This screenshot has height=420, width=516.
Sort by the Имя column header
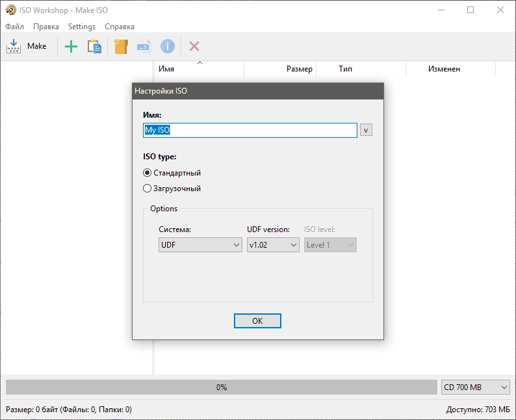(199, 69)
